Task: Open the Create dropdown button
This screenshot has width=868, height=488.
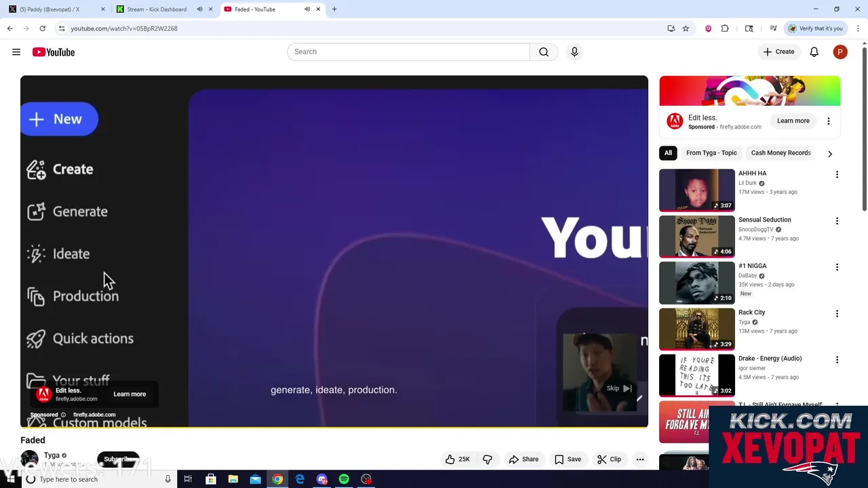Action: coord(778,52)
